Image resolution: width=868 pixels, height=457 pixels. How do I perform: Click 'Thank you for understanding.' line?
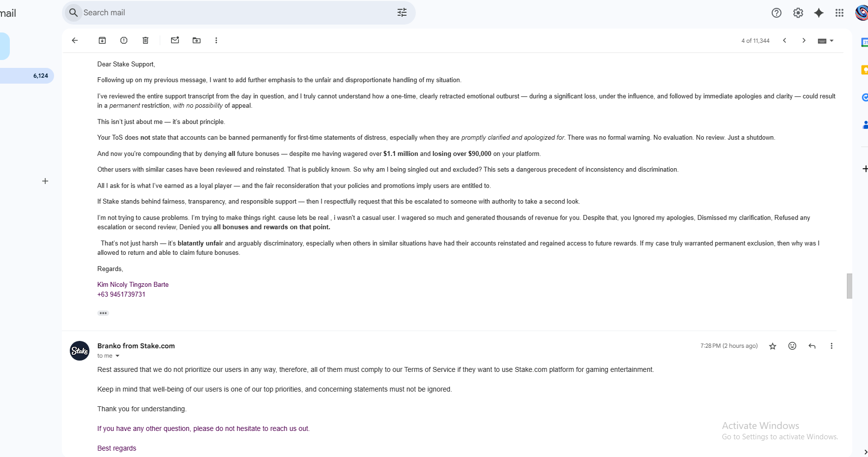[142, 409]
